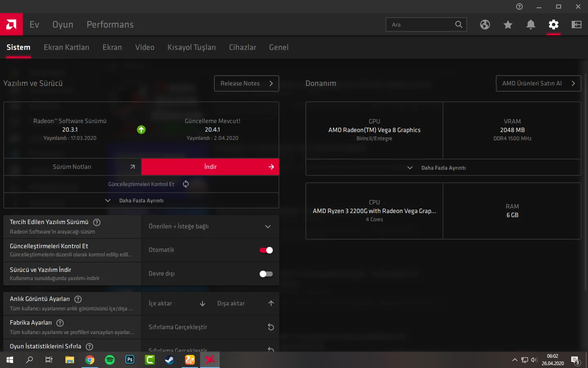Expand Daha Fazla Ayrıntı under software section
The width and height of the screenshot is (588, 368).
[141, 200]
